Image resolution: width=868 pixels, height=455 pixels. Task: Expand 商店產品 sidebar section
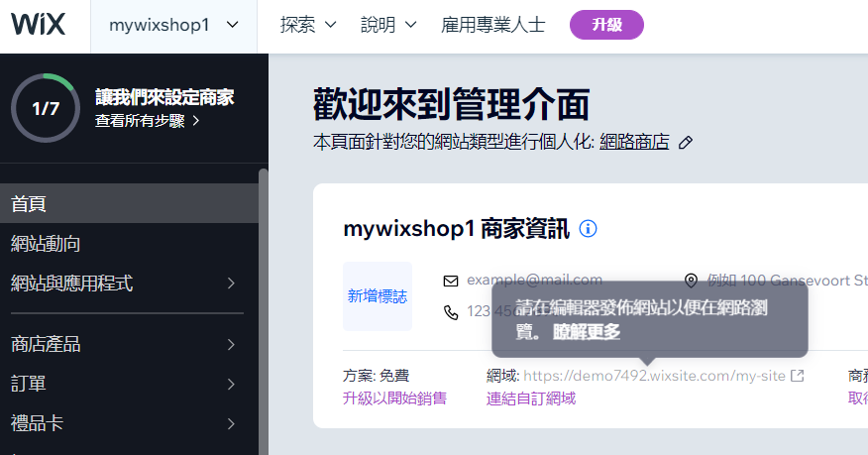(x=129, y=344)
